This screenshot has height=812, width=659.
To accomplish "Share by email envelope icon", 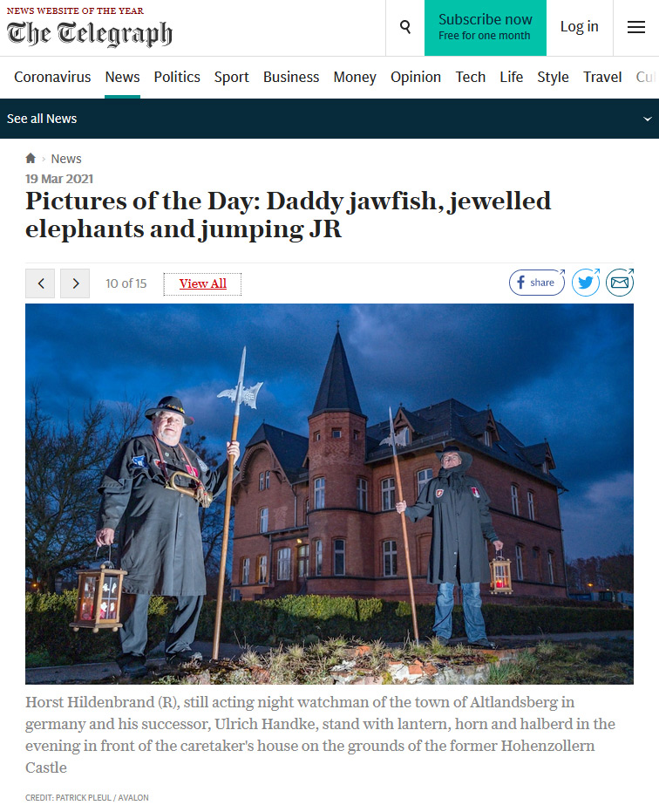I will [620, 283].
